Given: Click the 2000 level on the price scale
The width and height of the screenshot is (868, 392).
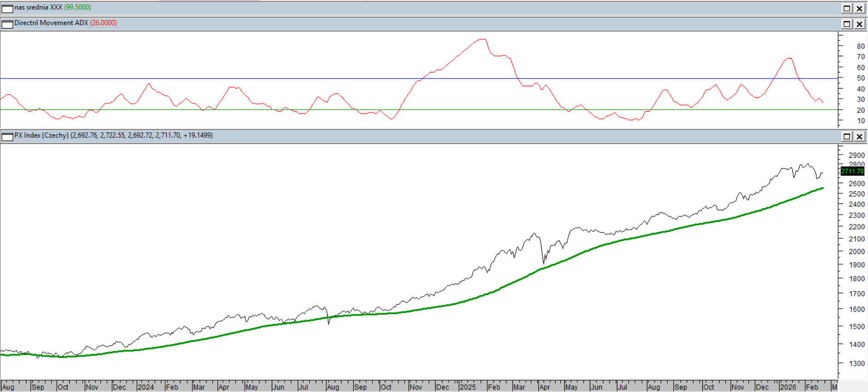Looking at the screenshot, I should click(x=856, y=252).
